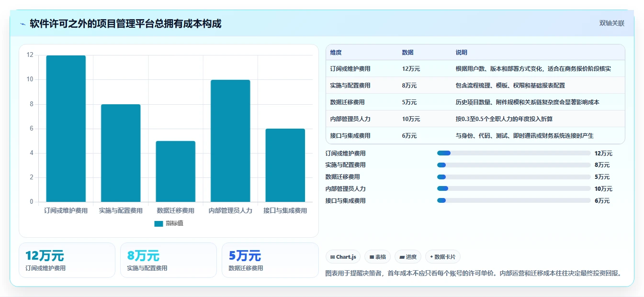Click the title 软件许可之外的项目管理平台总拥有成本构成
Viewport: 644px width, 297px height.
pos(125,23)
